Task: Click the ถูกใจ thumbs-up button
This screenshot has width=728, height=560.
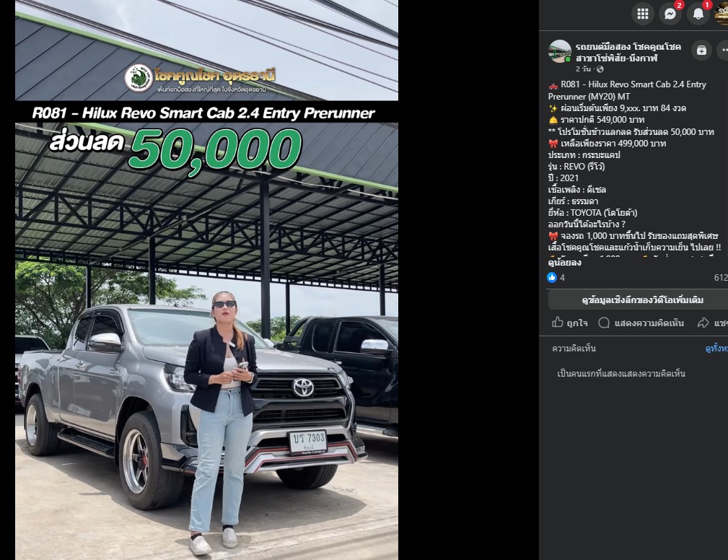Action: click(x=570, y=323)
